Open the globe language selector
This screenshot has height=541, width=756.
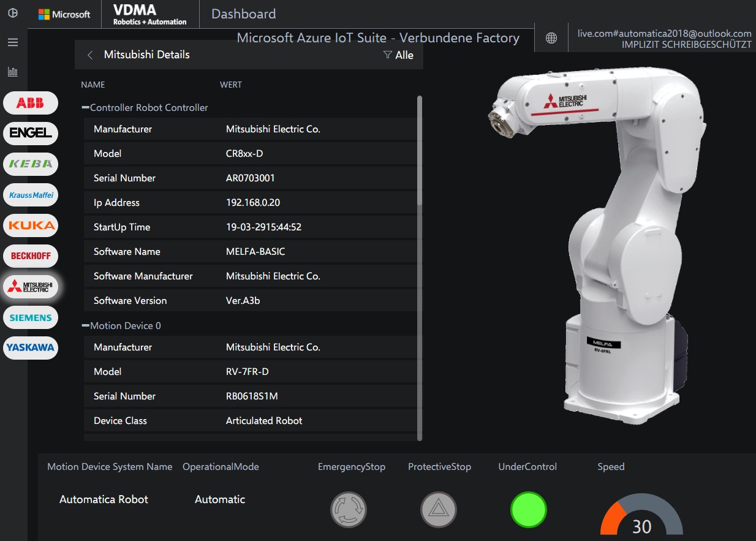[x=550, y=37]
